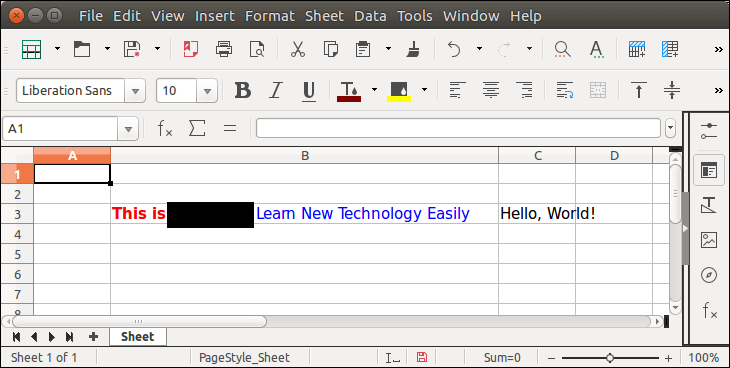Screen dimensions: 730x368
Task: Toggle Italic formatting
Action: pos(276,90)
